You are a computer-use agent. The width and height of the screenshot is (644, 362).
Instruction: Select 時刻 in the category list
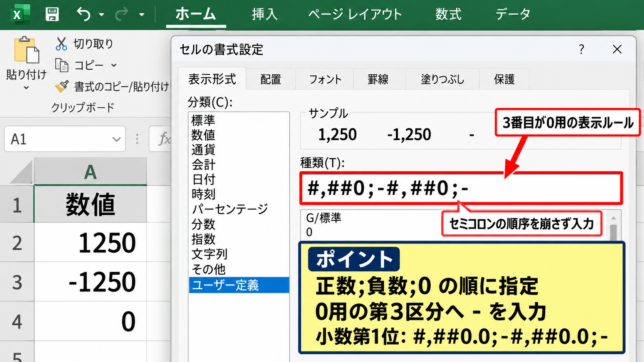coord(239,194)
